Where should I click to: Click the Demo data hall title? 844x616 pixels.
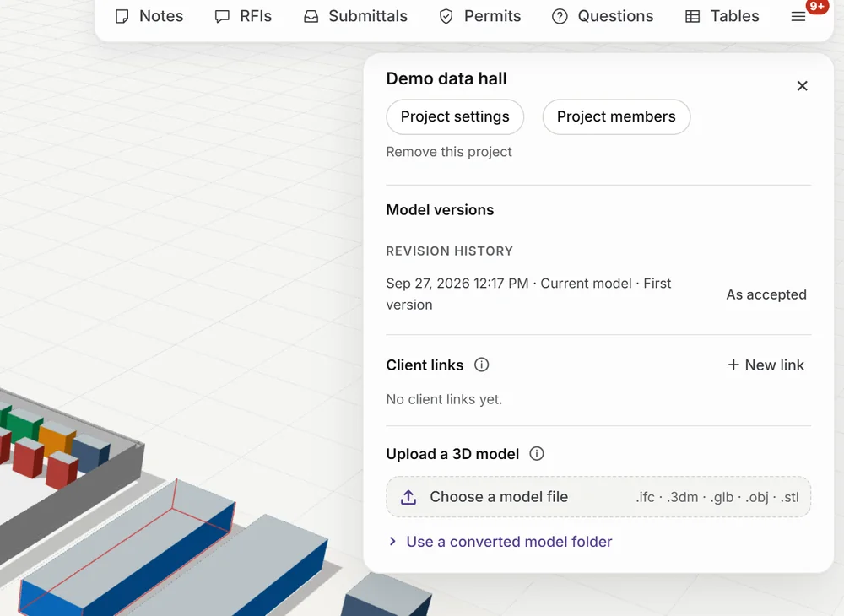pos(446,78)
